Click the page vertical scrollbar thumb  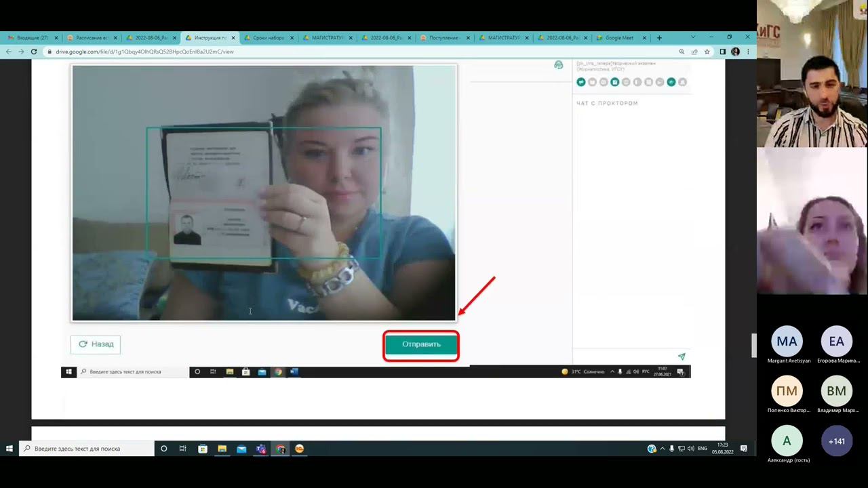click(753, 346)
